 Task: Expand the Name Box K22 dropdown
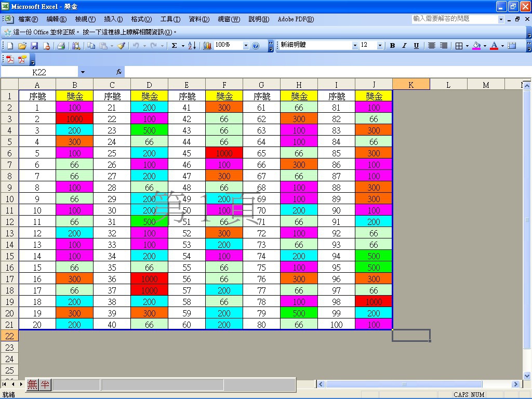83,72
